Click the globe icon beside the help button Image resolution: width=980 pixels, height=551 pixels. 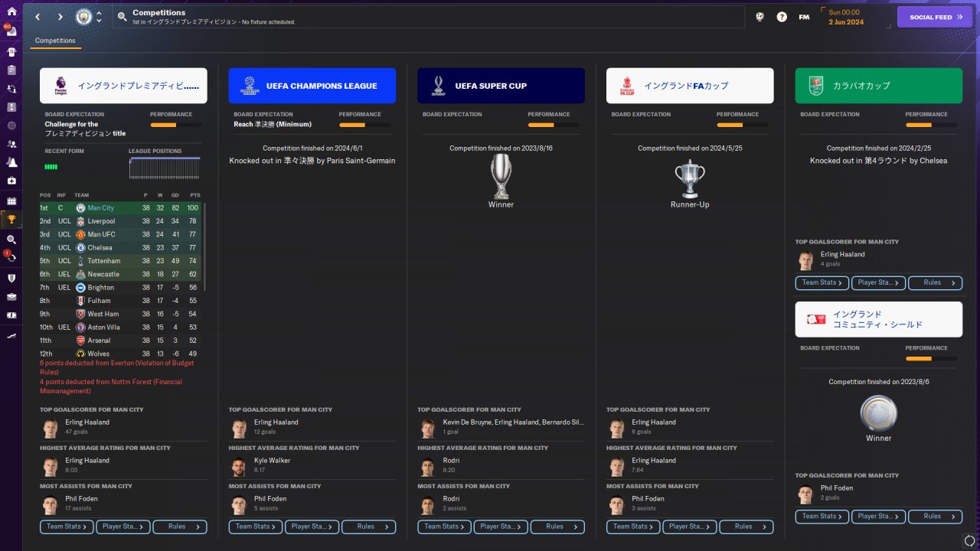pyautogui.click(x=760, y=17)
